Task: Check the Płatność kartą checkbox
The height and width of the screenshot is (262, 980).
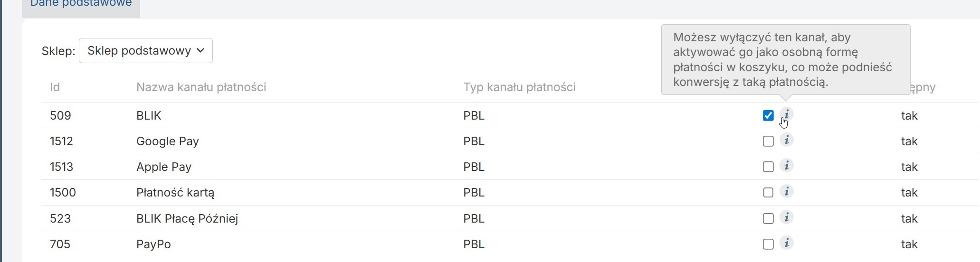Action: [768, 192]
